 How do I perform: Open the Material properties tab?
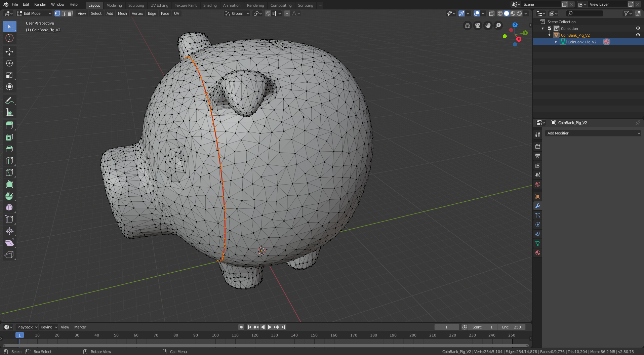coord(538,253)
